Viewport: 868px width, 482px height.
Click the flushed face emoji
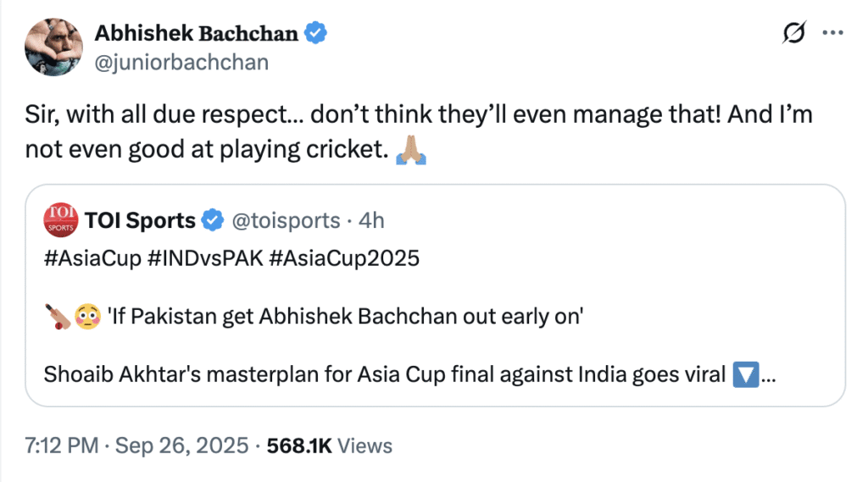pyautogui.click(x=88, y=319)
